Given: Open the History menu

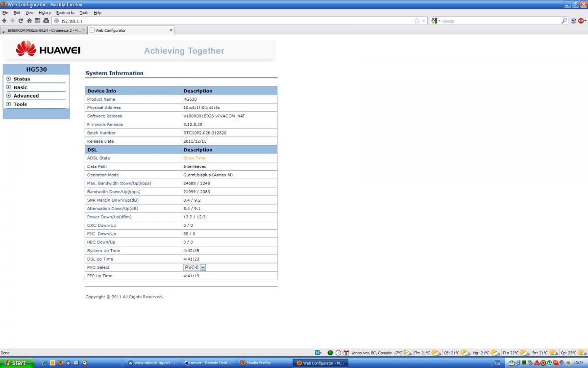Looking at the screenshot, I should pyautogui.click(x=45, y=12).
